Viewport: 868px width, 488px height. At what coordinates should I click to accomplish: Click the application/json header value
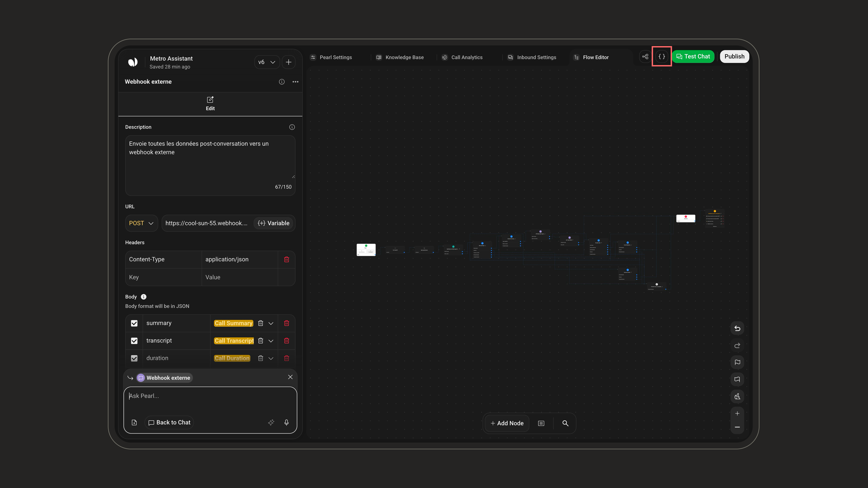pyautogui.click(x=240, y=259)
